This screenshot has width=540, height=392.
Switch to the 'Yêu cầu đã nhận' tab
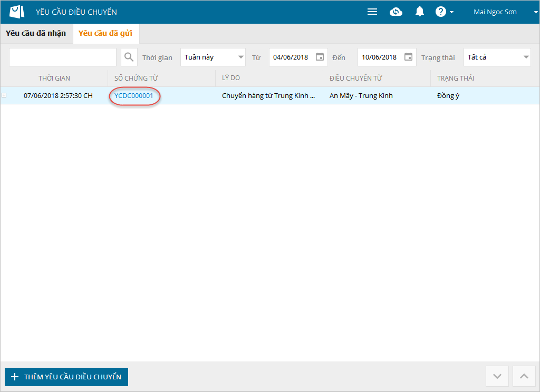36,33
